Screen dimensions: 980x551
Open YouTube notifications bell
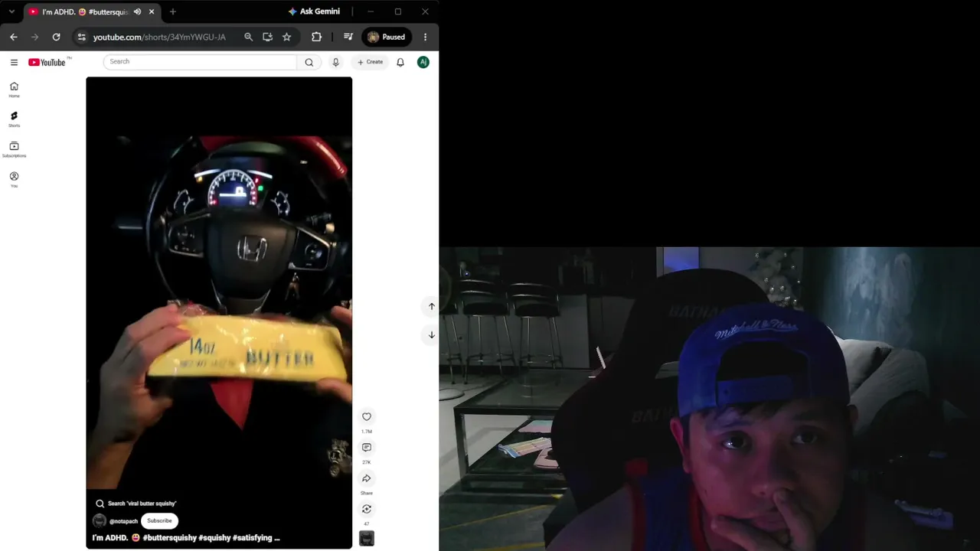(400, 62)
